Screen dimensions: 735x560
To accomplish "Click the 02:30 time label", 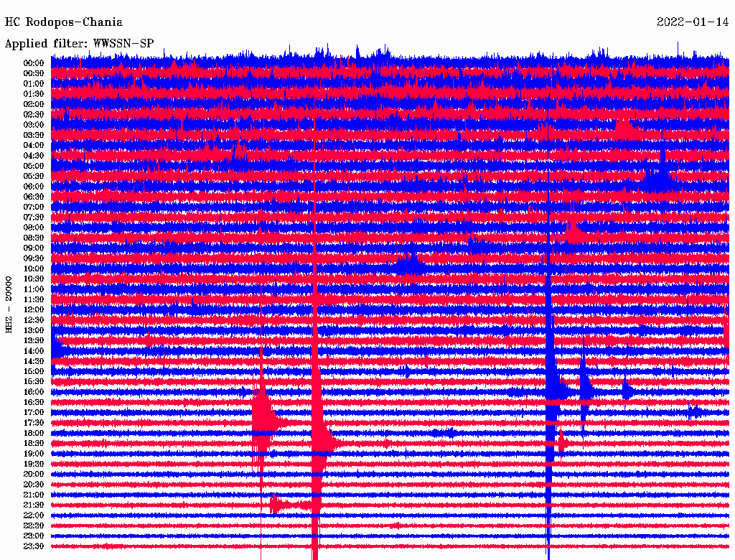I will click(33, 114).
